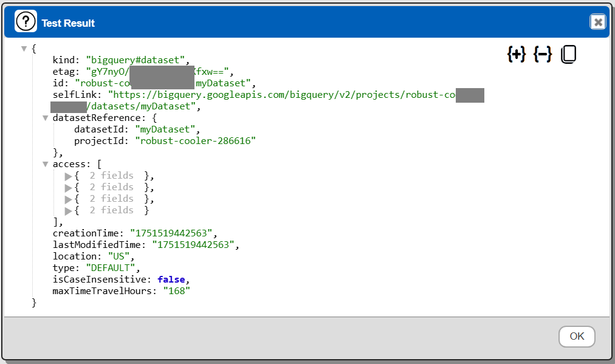Collapse the datasetReference node
The image size is (615, 364).
(46, 118)
